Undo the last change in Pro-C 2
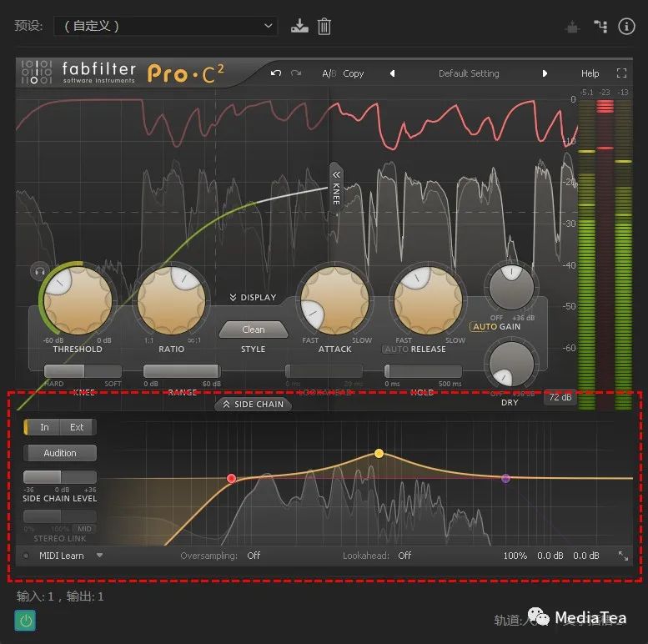The width and height of the screenshot is (648, 644). (276, 73)
